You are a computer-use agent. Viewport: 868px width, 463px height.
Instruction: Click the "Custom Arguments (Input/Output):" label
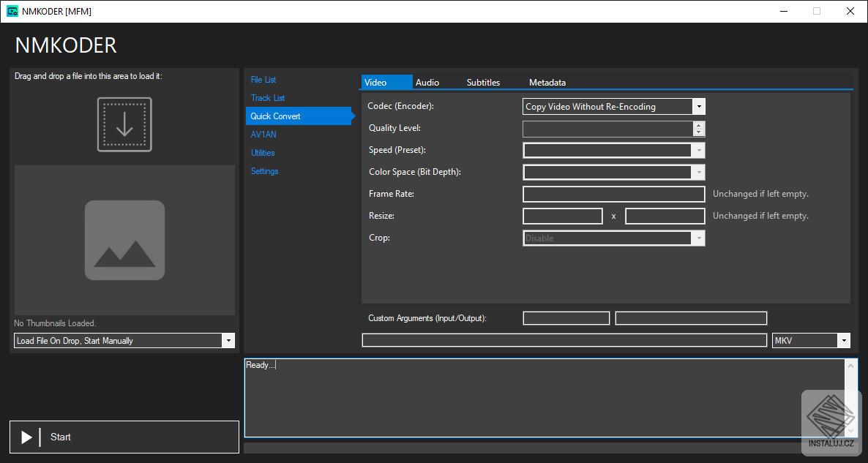tap(427, 318)
